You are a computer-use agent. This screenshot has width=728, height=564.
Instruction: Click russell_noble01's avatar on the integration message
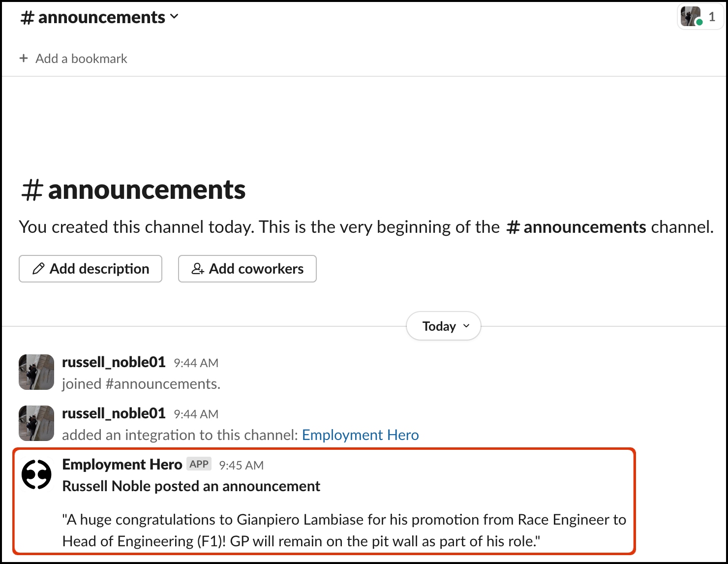[36, 423]
